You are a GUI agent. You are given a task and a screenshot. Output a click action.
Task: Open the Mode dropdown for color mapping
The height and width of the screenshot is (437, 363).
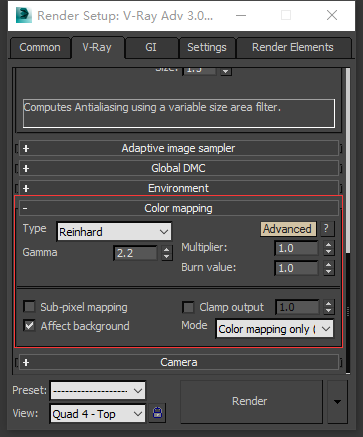click(x=274, y=329)
